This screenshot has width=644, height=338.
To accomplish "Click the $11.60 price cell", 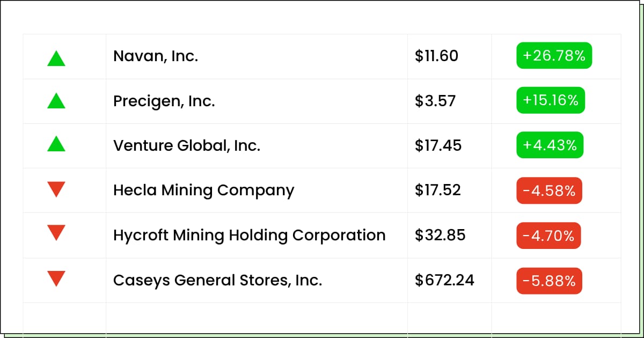I will (x=437, y=56).
